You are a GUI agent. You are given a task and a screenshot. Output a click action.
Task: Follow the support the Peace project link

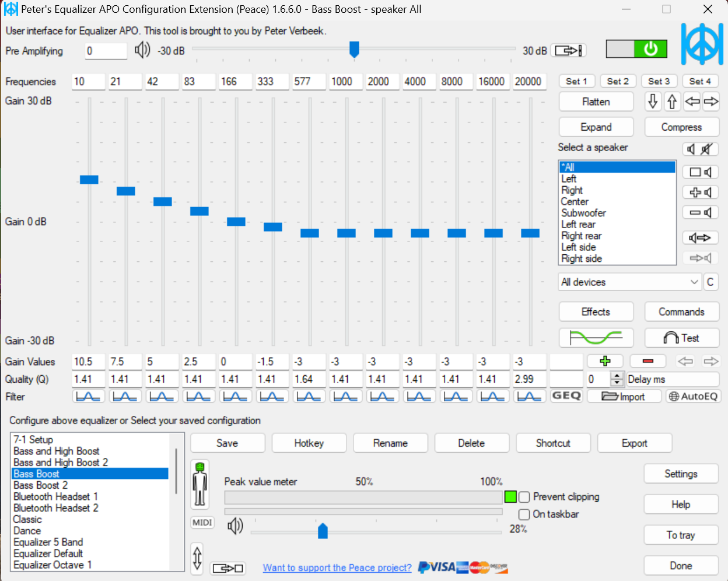tap(337, 568)
